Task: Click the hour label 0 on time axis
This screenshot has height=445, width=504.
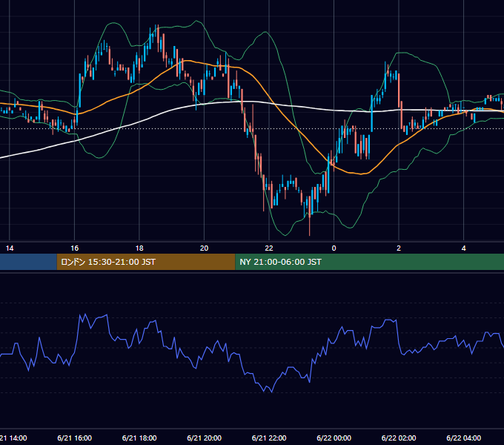Action: [334, 248]
